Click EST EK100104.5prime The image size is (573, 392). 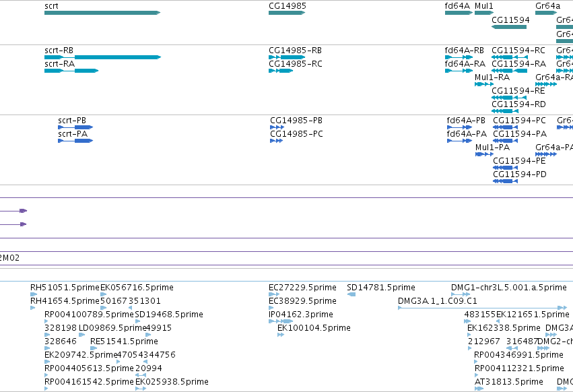click(x=281, y=335)
